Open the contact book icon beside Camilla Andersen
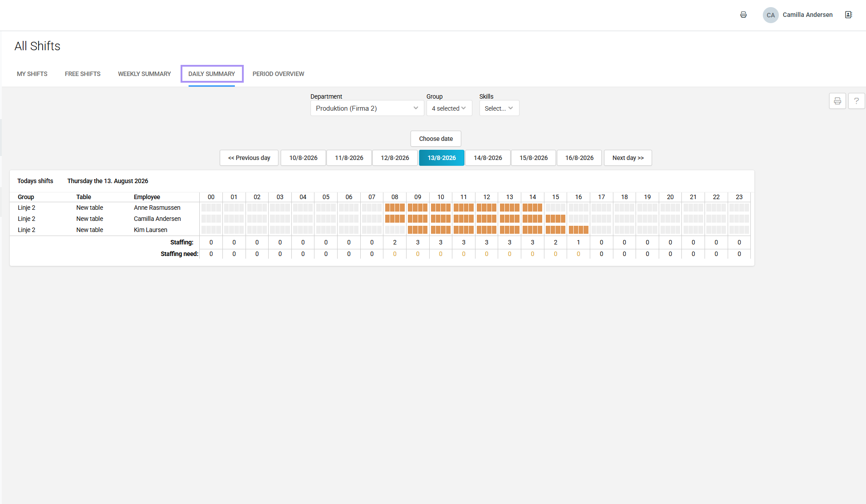Viewport: 866px width, 504px height. (848, 15)
